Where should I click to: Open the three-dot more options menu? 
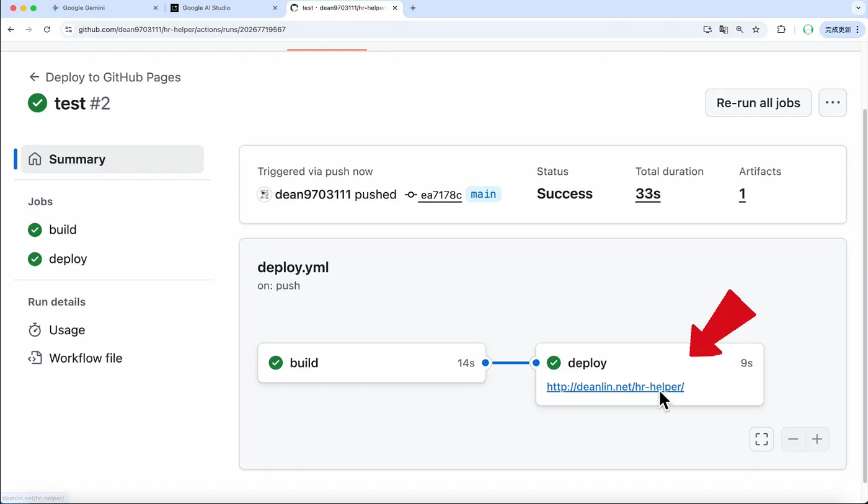click(x=833, y=103)
